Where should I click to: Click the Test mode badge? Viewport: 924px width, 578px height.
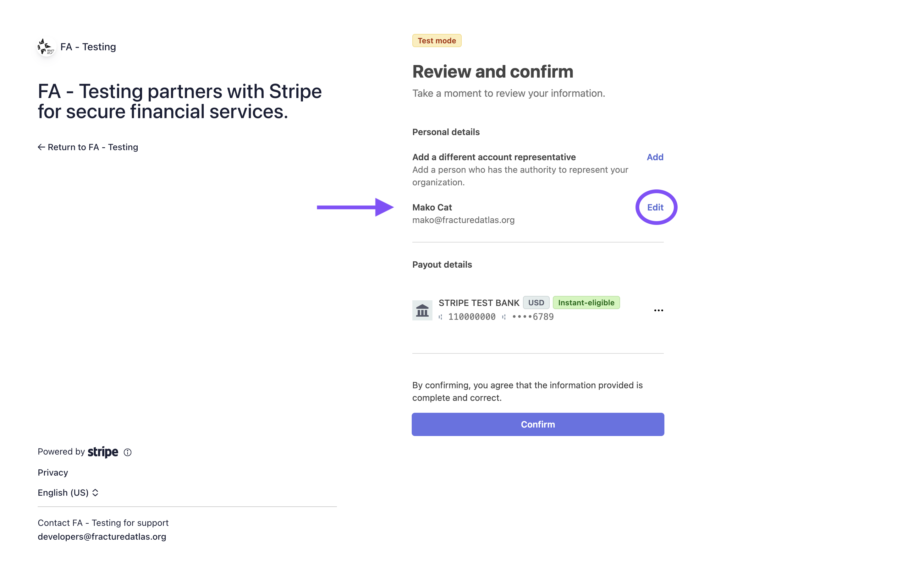click(437, 41)
